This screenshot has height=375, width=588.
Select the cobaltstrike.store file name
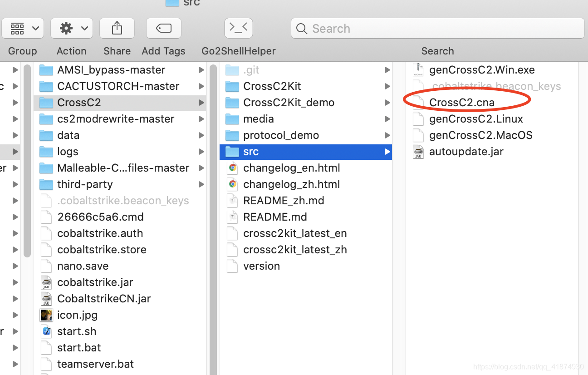(x=102, y=250)
